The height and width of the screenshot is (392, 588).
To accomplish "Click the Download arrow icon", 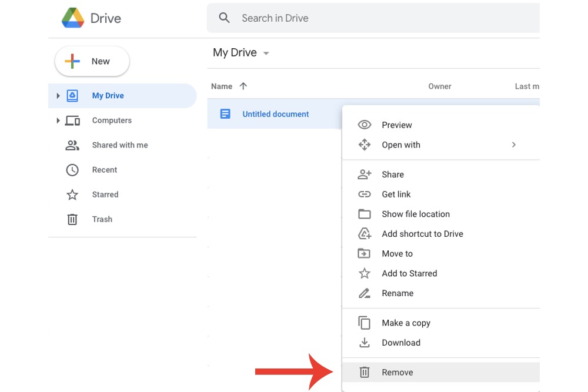I will click(x=365, y=343).
